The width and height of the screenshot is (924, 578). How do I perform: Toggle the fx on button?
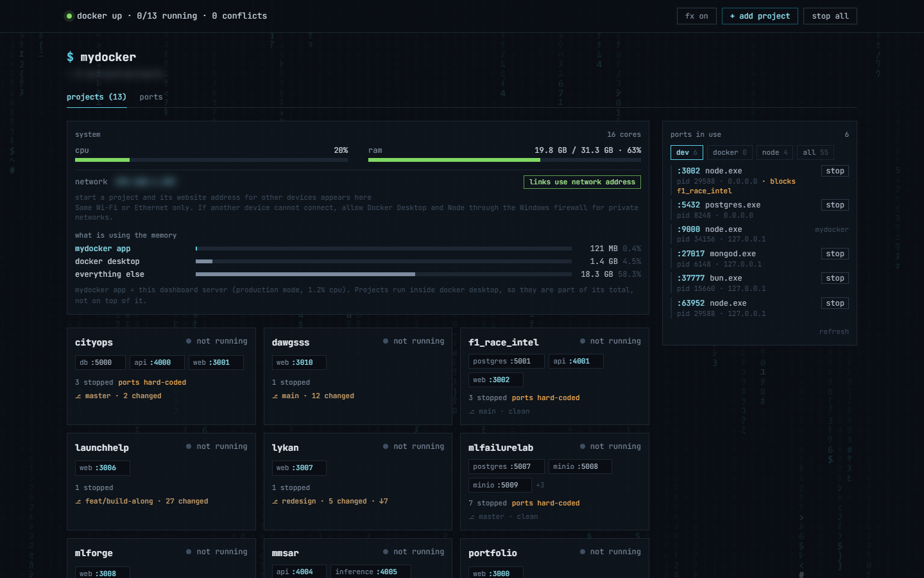coord(697,16)
